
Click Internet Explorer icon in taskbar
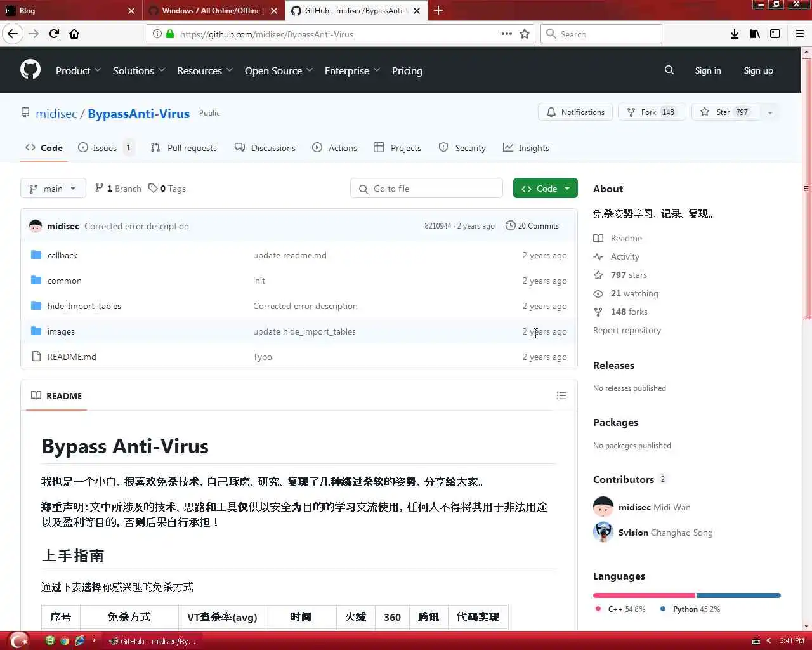[80, 640]
